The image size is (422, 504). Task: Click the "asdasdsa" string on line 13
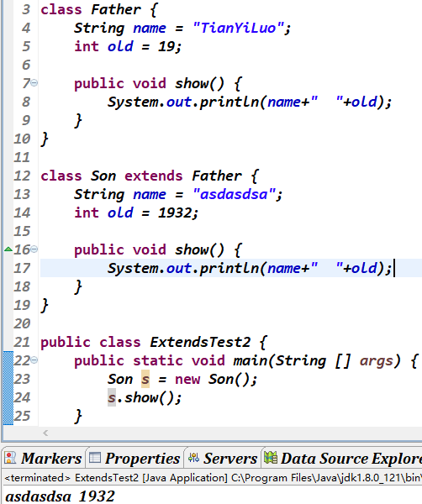(234, 194)
